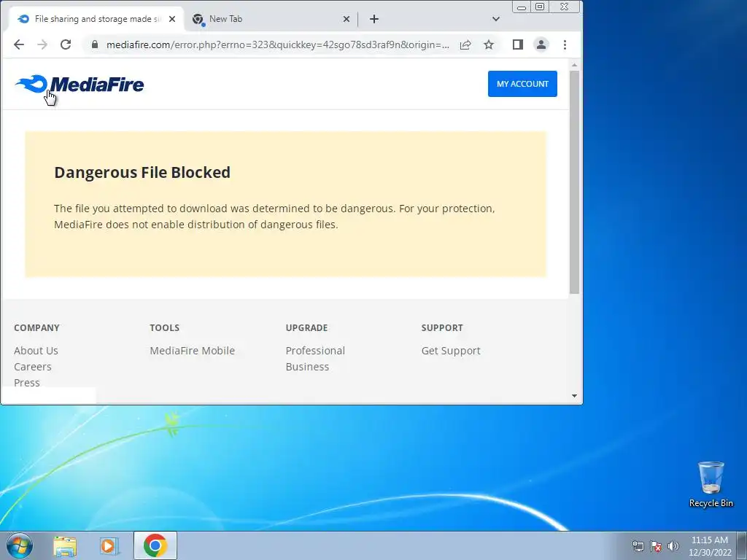
Task: Click the Dangerous File Blocked heading
Action: pyautogui.click(x=142, y=172)
